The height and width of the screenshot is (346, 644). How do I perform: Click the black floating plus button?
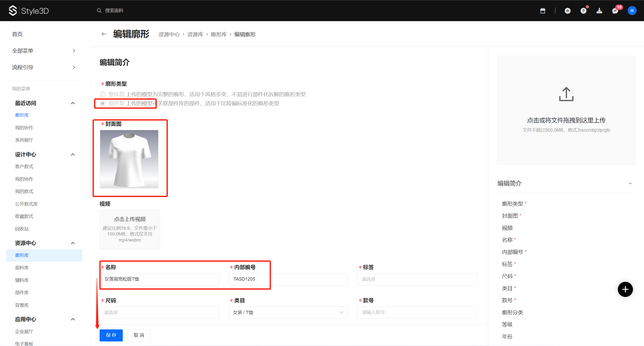pyautogui.click(x=625, y=289)
